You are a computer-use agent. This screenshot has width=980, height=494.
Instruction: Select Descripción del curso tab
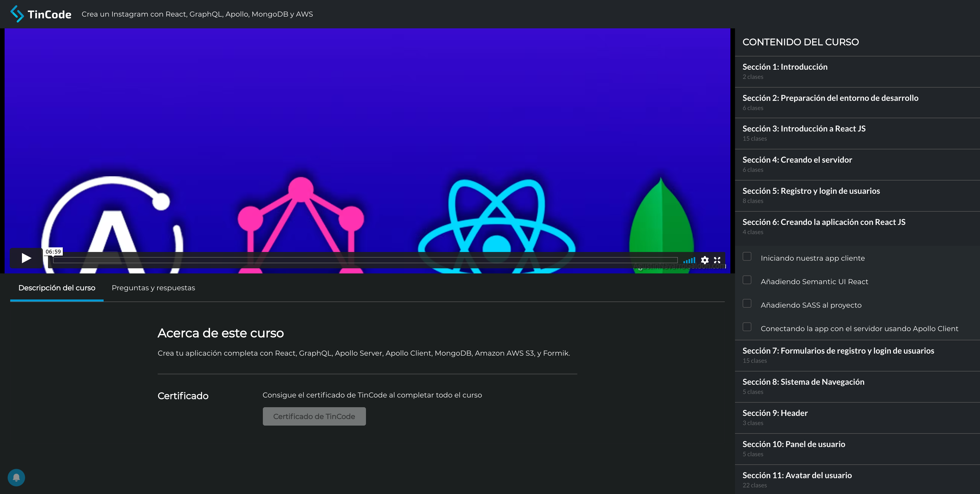tap(57, 288)
